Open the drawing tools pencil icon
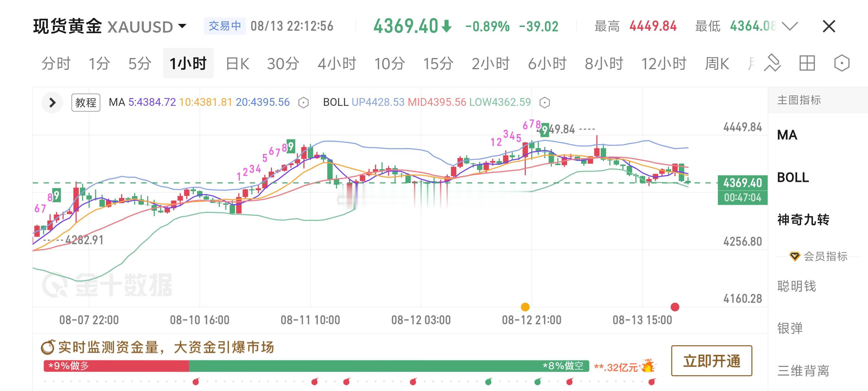Image resolution: width=868 pixels, height=391 pixels. pos(772,63)
